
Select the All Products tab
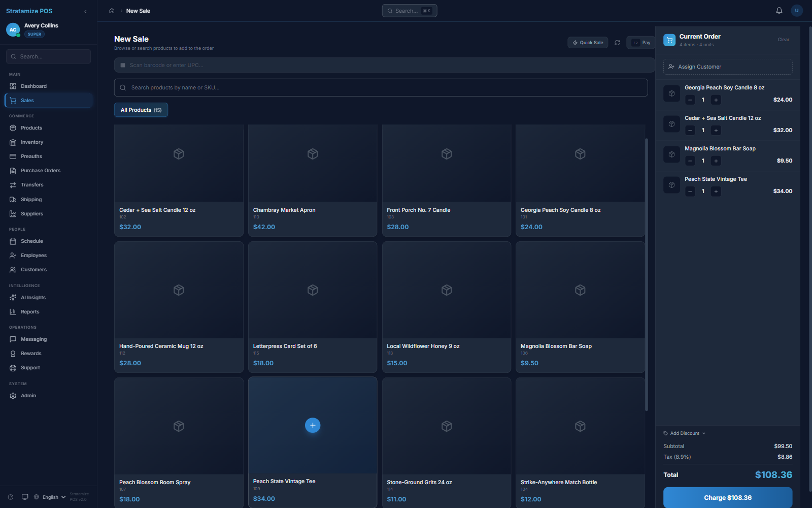coord(141,110)
